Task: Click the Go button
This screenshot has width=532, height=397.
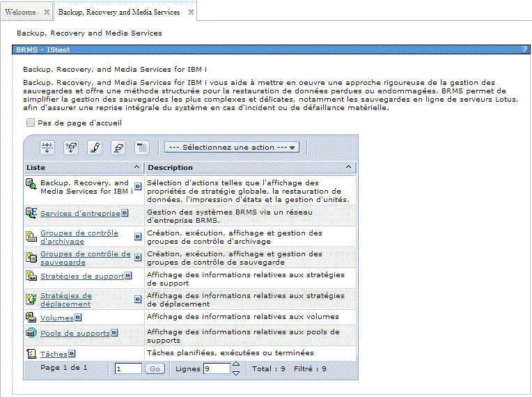Action: (155, 368)
